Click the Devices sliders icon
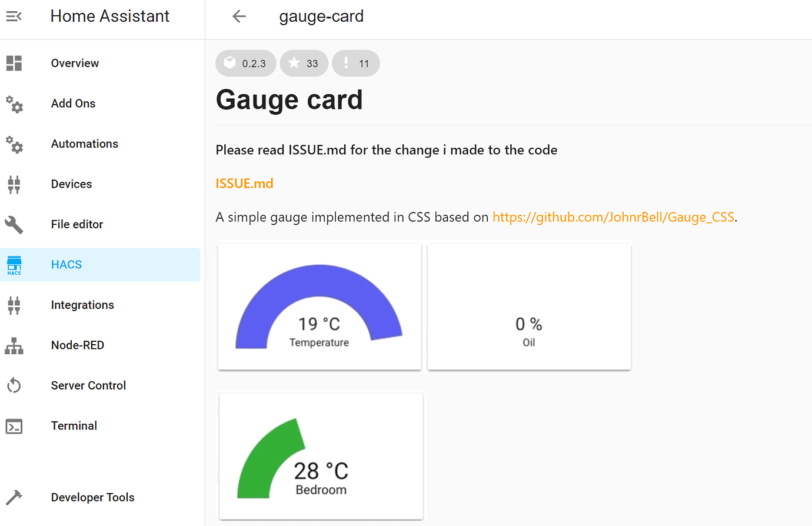 [14, 184]
